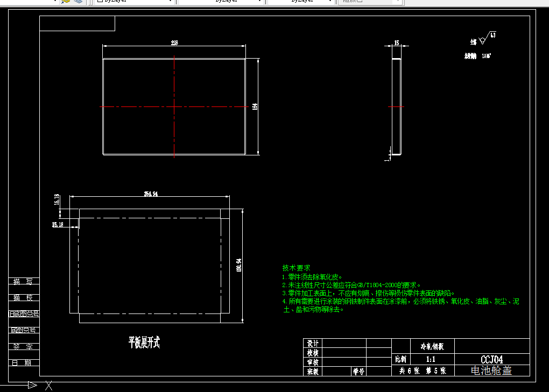Click the 比例 label in the title block

tap(401, 359)
